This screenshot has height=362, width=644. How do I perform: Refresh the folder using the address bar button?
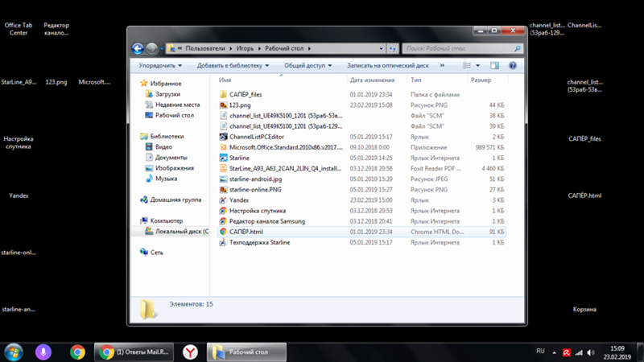coord(393,48)
